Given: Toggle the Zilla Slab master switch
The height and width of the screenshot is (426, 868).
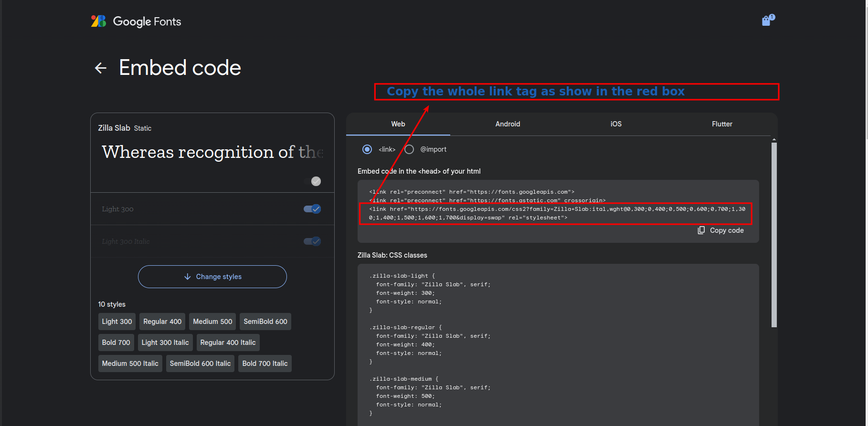Looking at the screenshot, I should (x=313, y=181).
